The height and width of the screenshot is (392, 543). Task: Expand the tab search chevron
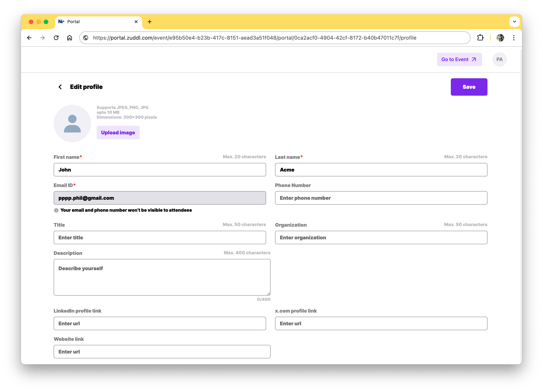[514, 22]
